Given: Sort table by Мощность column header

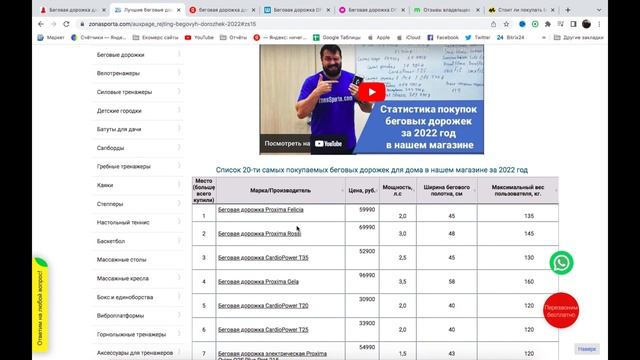Looking at the screenshot, I should pyautogui.click(x=398, y=190).
